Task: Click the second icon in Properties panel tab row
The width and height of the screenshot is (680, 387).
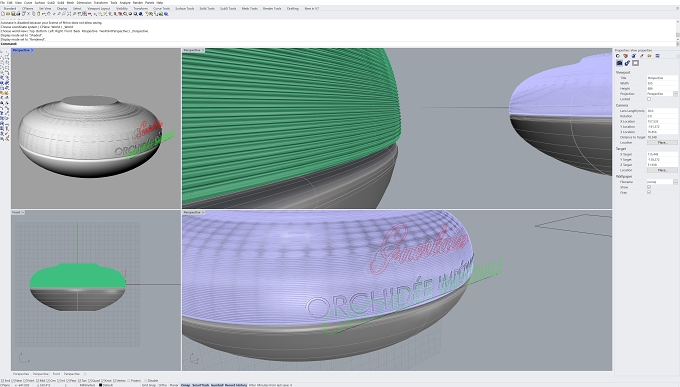Action: click(626, 56)
